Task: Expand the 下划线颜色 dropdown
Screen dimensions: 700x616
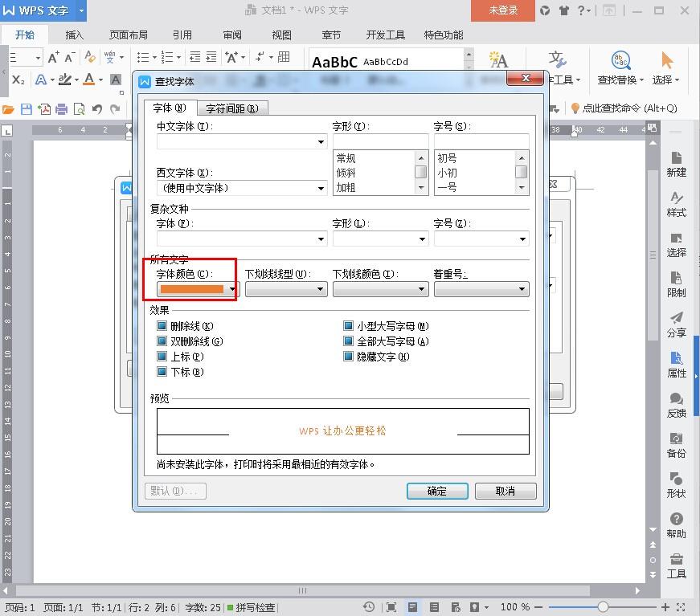Action: coord(421,289)
